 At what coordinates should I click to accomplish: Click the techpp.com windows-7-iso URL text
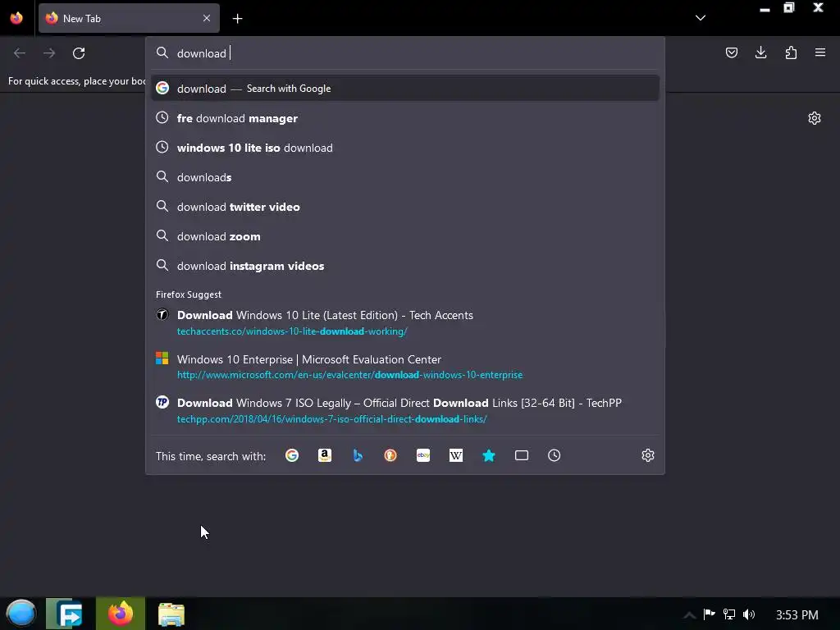(331, 419)
